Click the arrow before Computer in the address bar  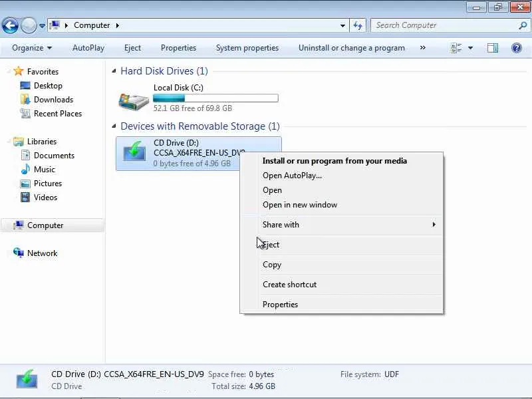(x=66, y=25)
